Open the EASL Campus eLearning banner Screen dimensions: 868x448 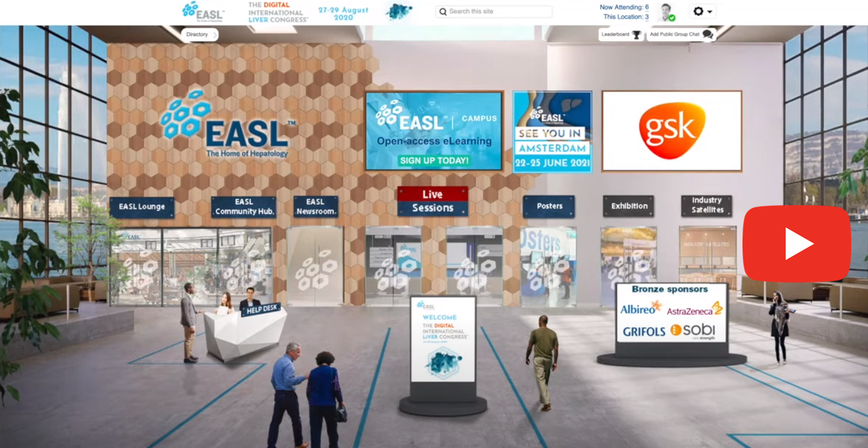tap(434, 131)
